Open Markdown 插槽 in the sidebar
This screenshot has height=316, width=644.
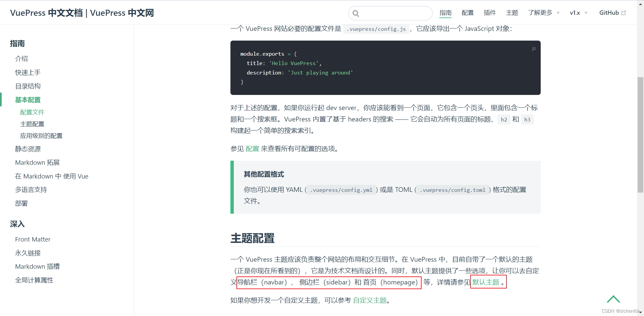tap(37, 267)
